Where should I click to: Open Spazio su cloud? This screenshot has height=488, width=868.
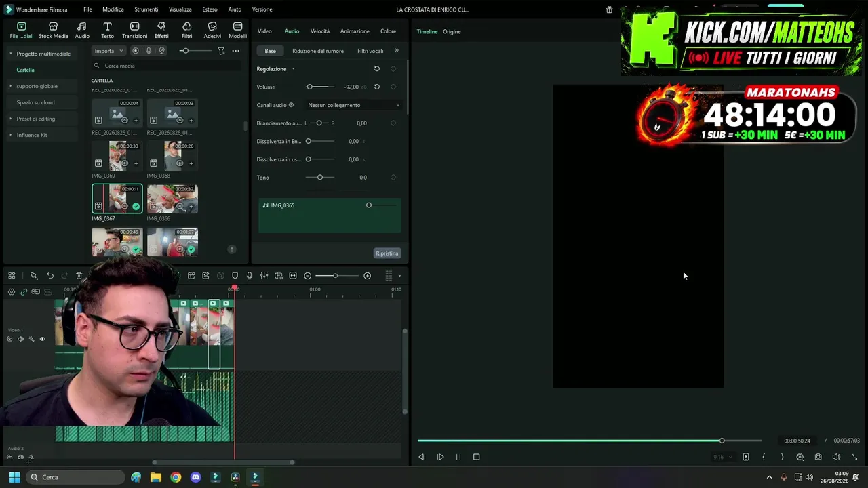point(35,102)
